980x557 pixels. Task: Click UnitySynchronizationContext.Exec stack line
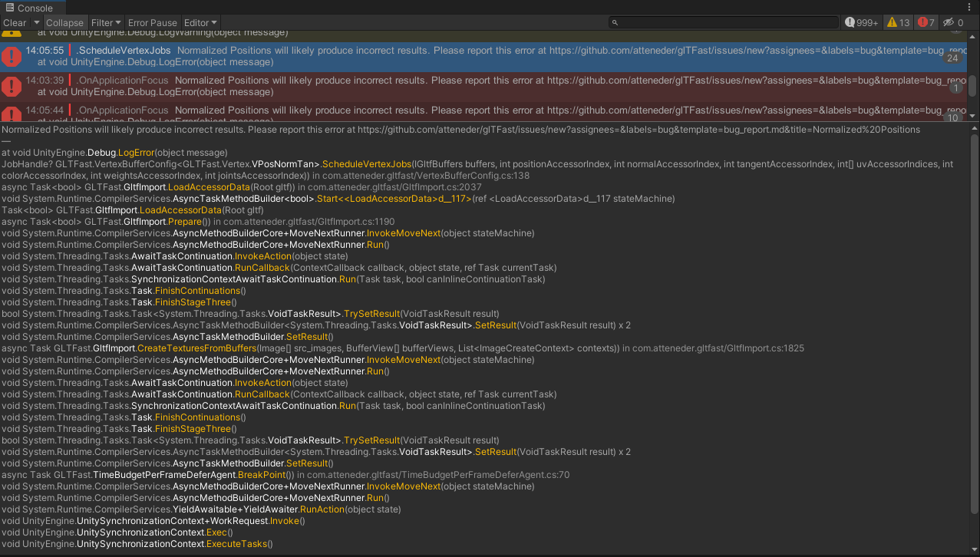[x=117, y=532]
